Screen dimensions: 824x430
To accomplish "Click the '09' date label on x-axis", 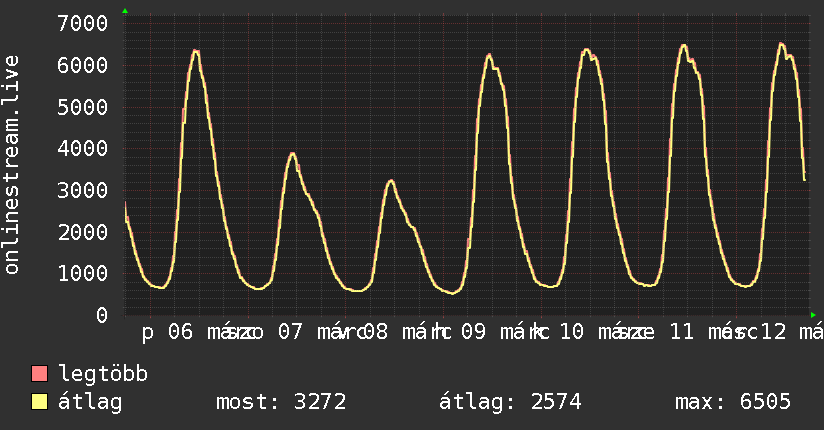I will pyautogui.click(x=473, y=332).
